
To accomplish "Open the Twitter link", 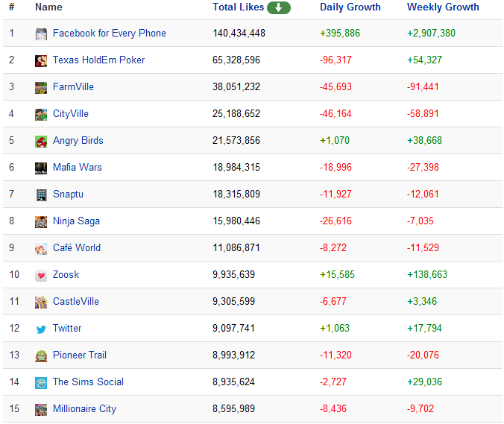I will pyautogui.click(x=67, y=329).
